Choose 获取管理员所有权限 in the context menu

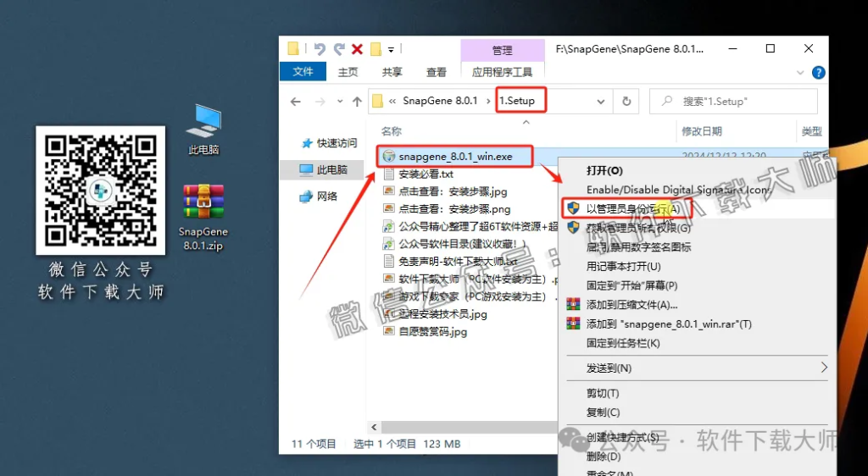click(x=638, y=228)
